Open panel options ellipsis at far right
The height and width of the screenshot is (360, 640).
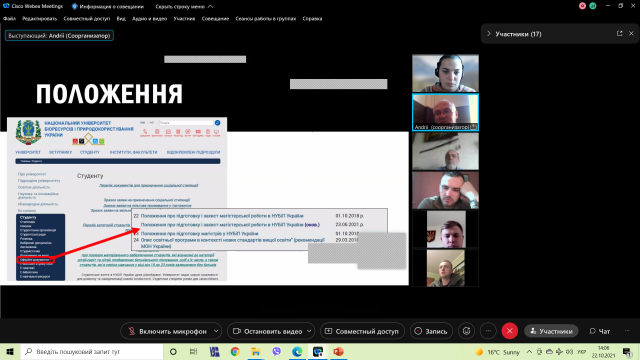click(x=627, y=331)
